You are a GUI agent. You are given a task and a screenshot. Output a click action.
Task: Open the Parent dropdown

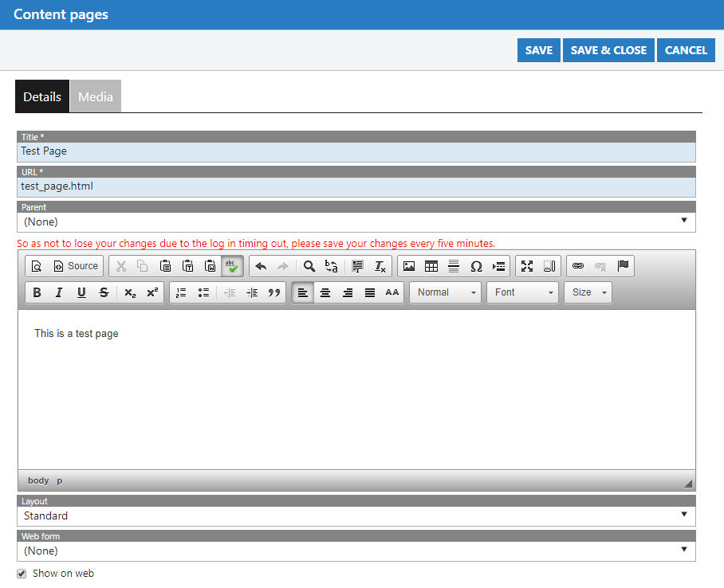click(x=356, y=221)
